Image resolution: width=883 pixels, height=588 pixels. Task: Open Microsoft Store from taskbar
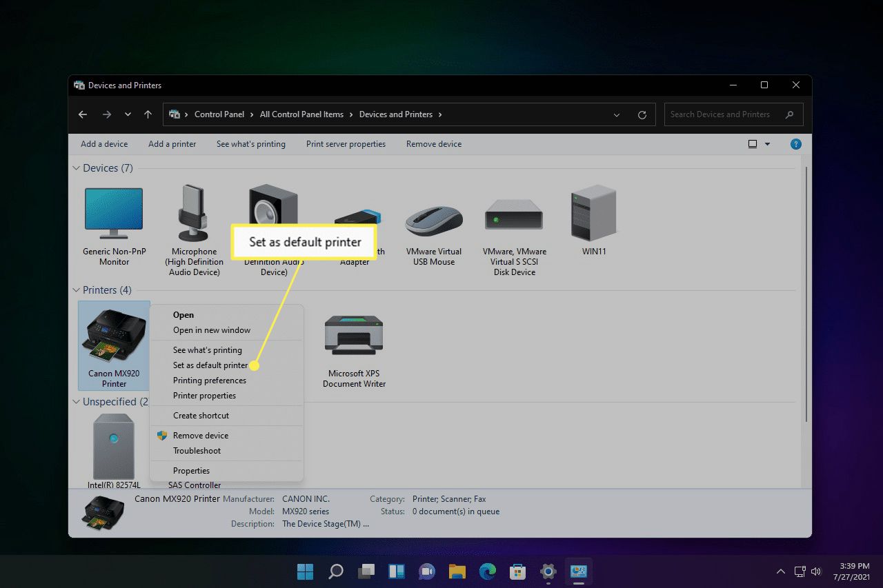tap(518, 571)
